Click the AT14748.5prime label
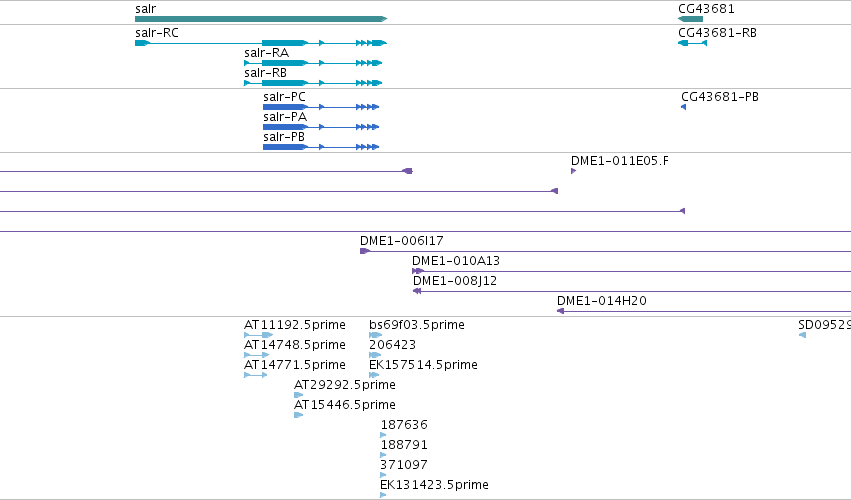The image size is (851, 500). pos(295,345)
